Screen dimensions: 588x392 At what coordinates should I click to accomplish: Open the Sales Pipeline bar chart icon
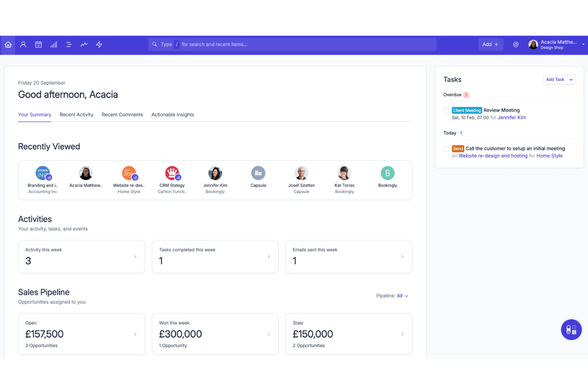tap(54, 44)
